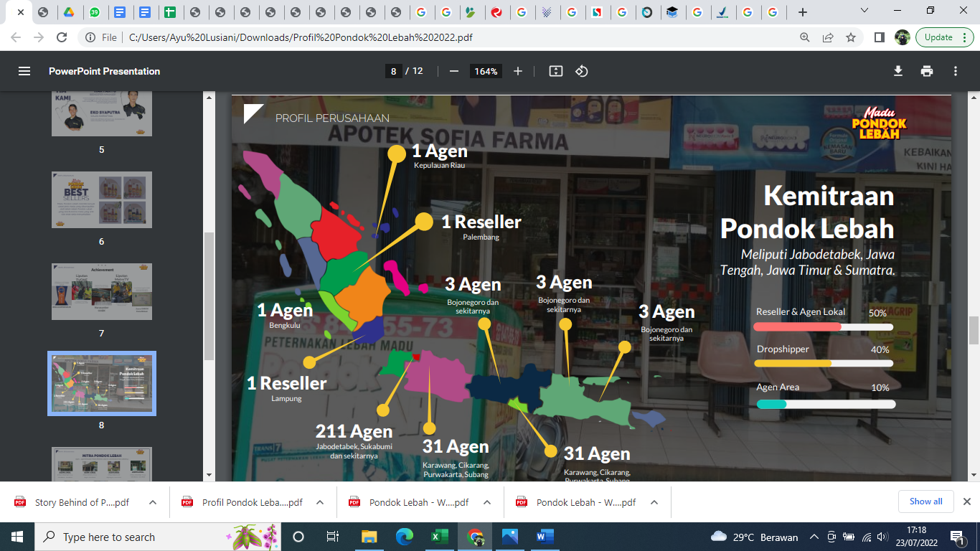Go back to the previous page in Chrome
This screenshot has width=980, height=551.
(x=17, y=37)
